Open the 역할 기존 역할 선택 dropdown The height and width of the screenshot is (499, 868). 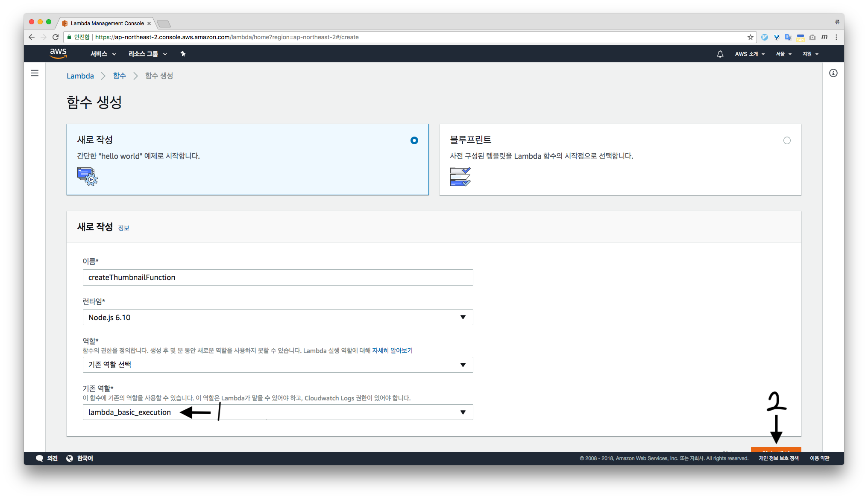pyautogui.click(x=278, y=365)
